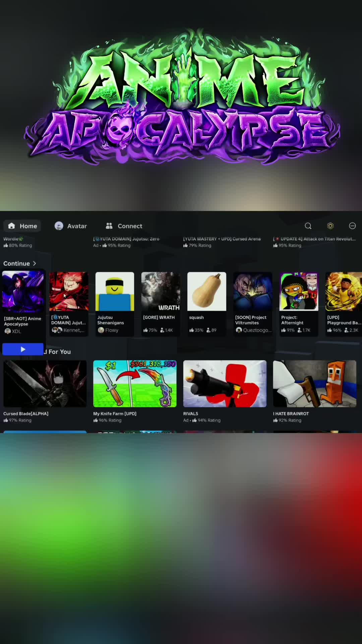Click the 91% rating on Afternight
362x644 pixels.
click(288, 330)
